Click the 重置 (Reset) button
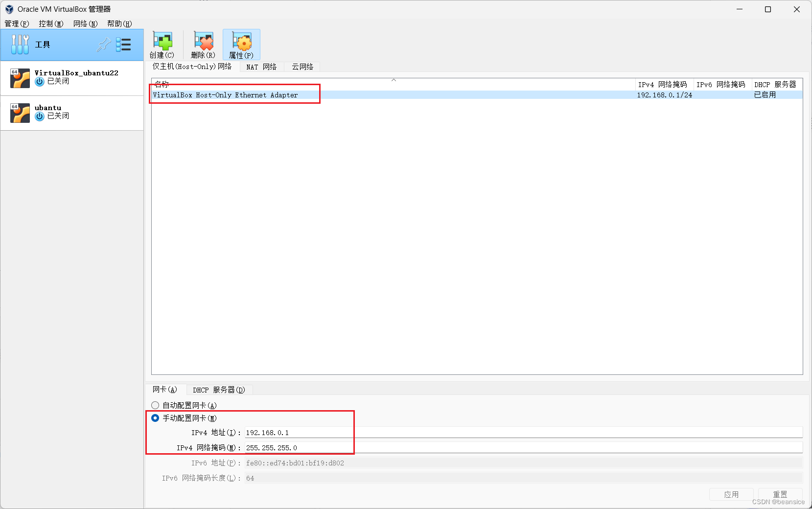The image size is (812, 509). click(780, 494)
